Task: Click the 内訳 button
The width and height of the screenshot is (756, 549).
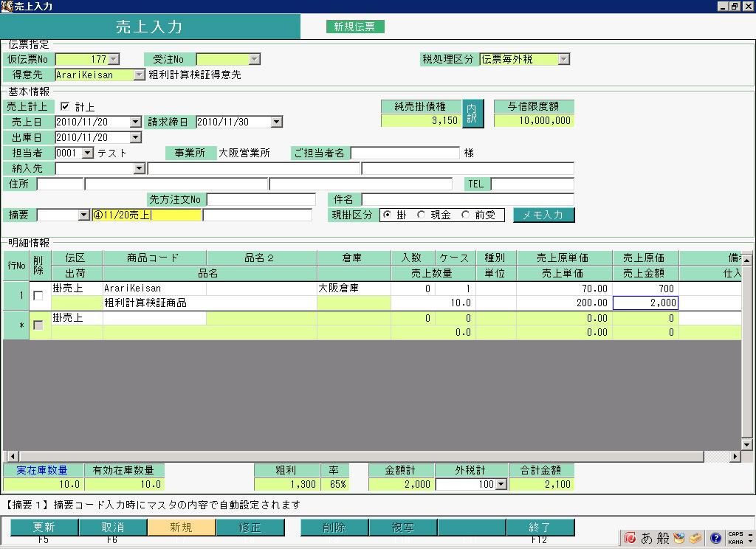Action: point(472,114)
